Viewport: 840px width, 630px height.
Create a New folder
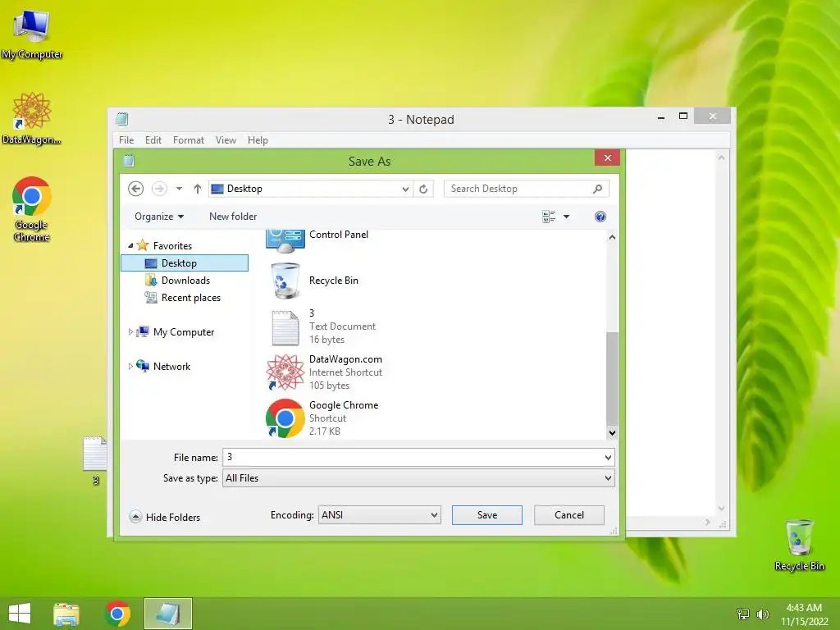[x=233, y=217]
